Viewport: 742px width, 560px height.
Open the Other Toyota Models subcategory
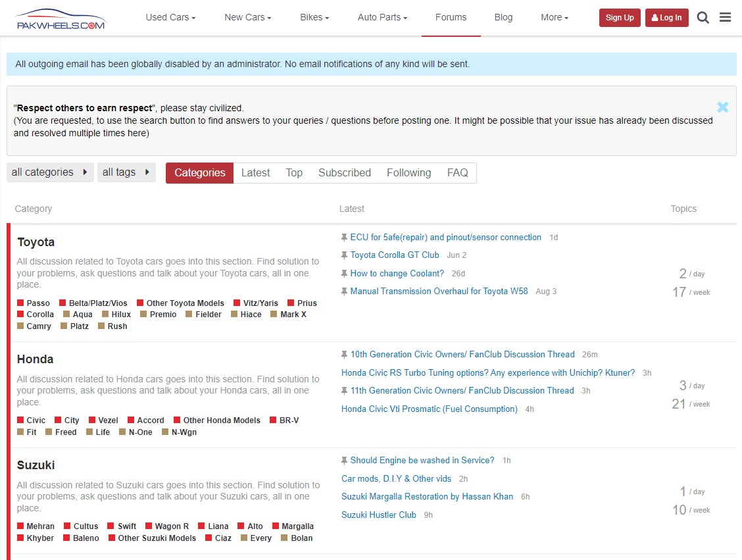[185, 303]
